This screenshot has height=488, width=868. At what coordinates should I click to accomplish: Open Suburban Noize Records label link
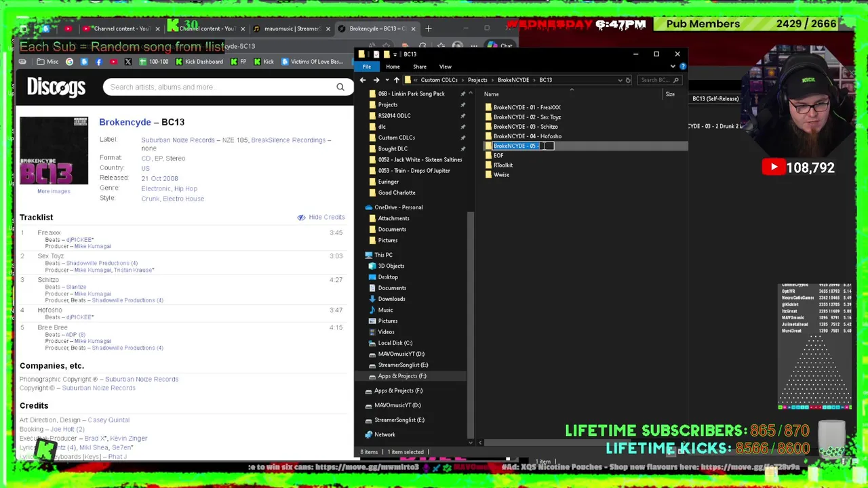pyautogui.click(x=178, y=140)
